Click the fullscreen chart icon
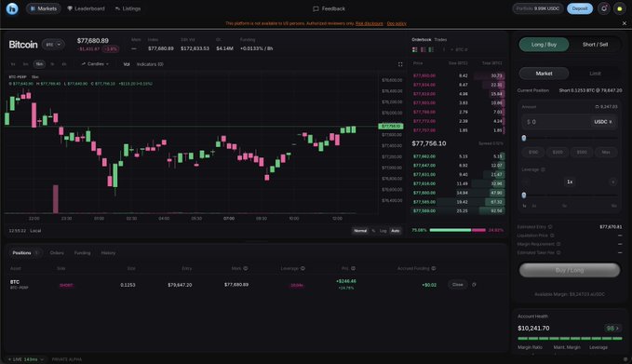Image resolution: width=632 pixels, height=364 pixels. pos(400,64)
